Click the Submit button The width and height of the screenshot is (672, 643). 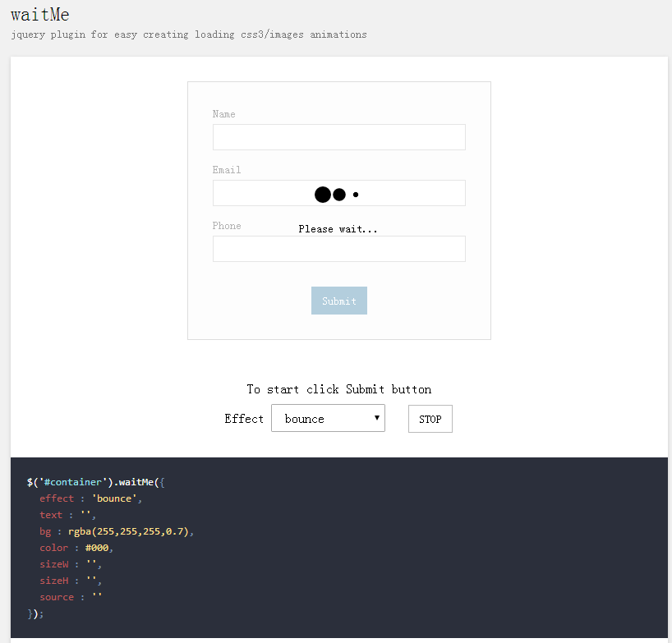pyautogui.click(x=339, y=301)
